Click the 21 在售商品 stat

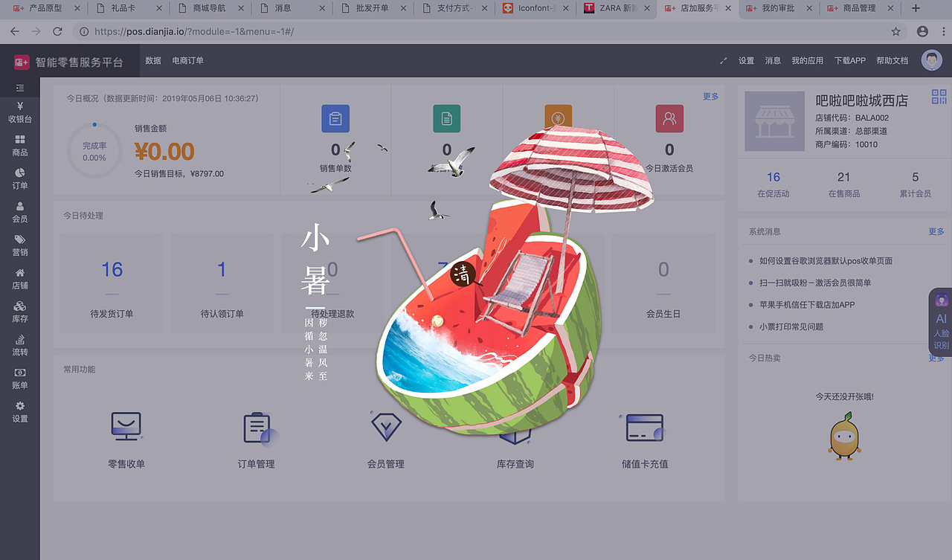(x=844, y=184)
